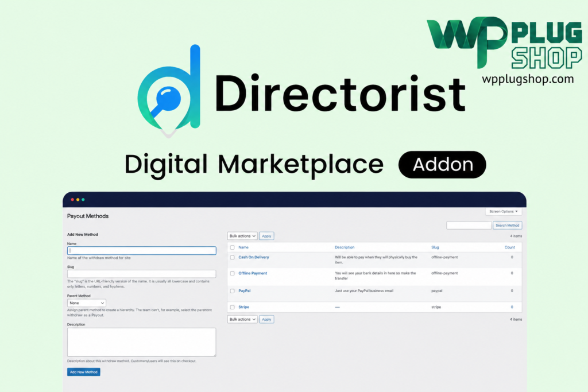The height and width of the screenshot is (392, 588).
Task: Click 'Just use your PayPal business email' text
Action: pyautogui.click(x=364, y=291)
